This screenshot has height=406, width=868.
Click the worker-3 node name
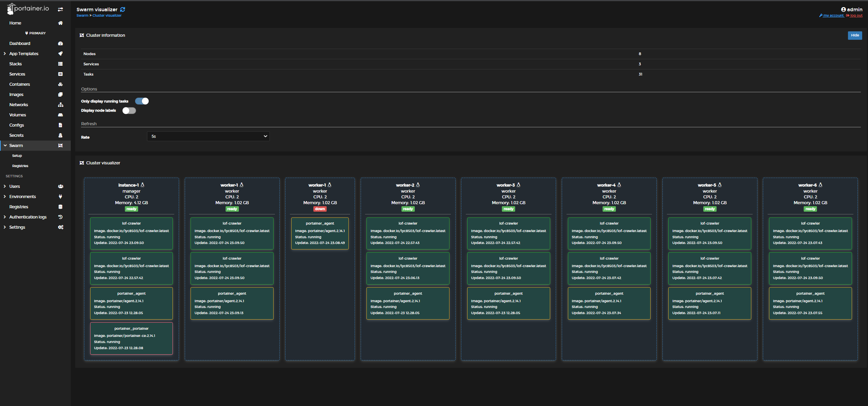505,185
